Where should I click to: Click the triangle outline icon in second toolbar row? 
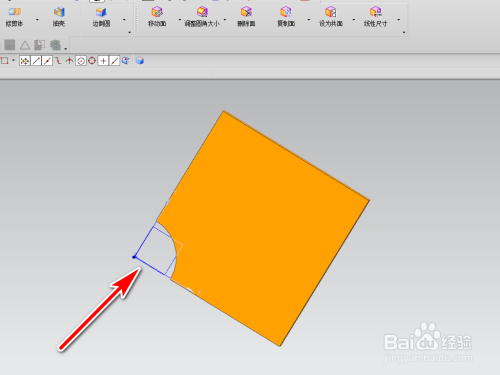pos(25,45)
